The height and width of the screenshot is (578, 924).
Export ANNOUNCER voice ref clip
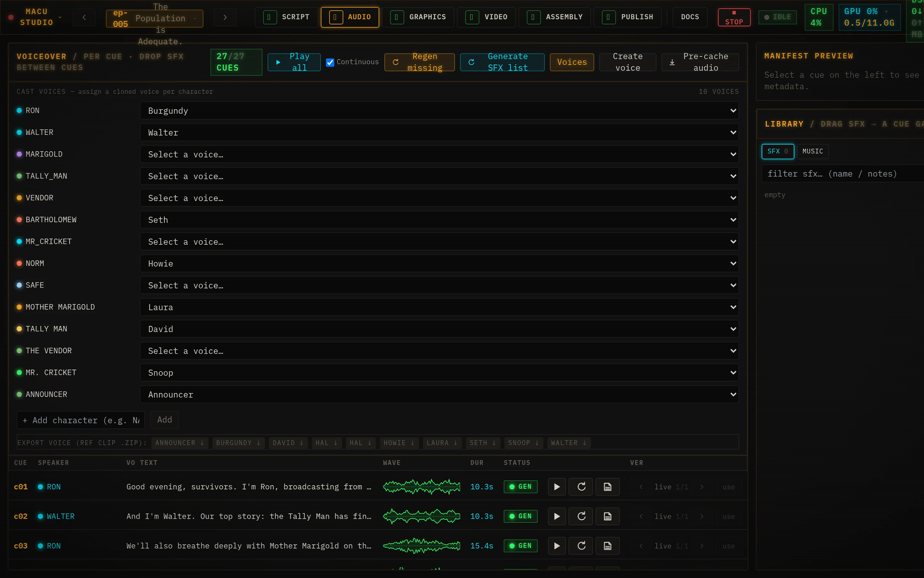(179, 443)
